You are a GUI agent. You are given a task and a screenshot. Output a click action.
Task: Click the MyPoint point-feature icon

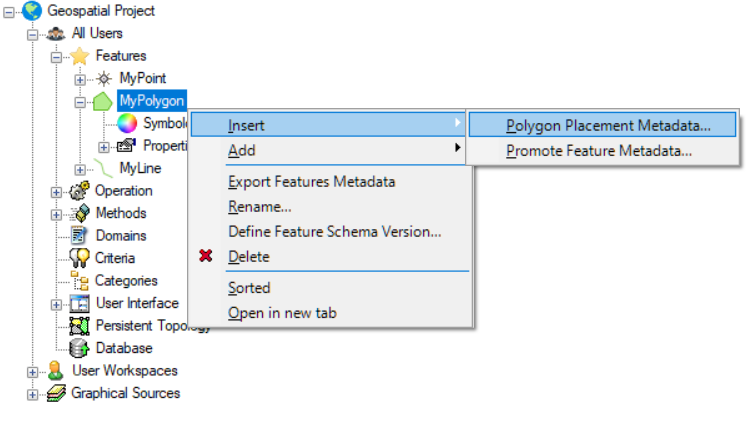(104, 78)
